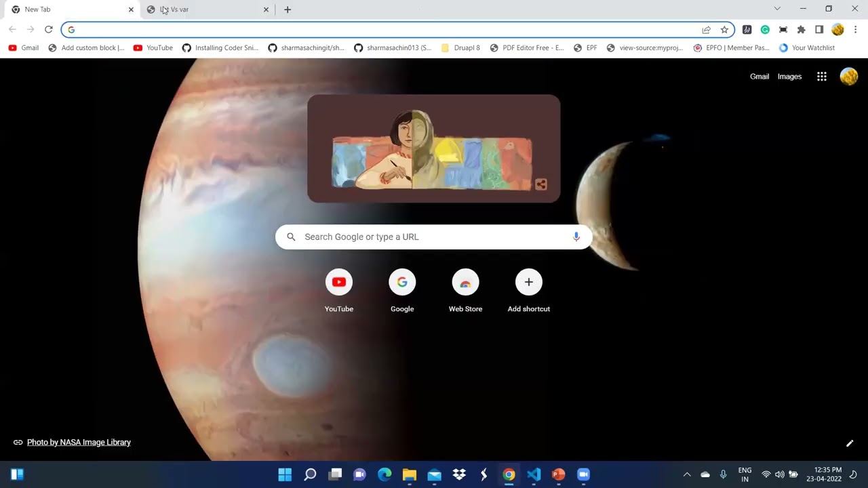Click 'Search Google or type a URL' box
The width and height of the screenshot is (868, 488).
click(x=434, y=237)
